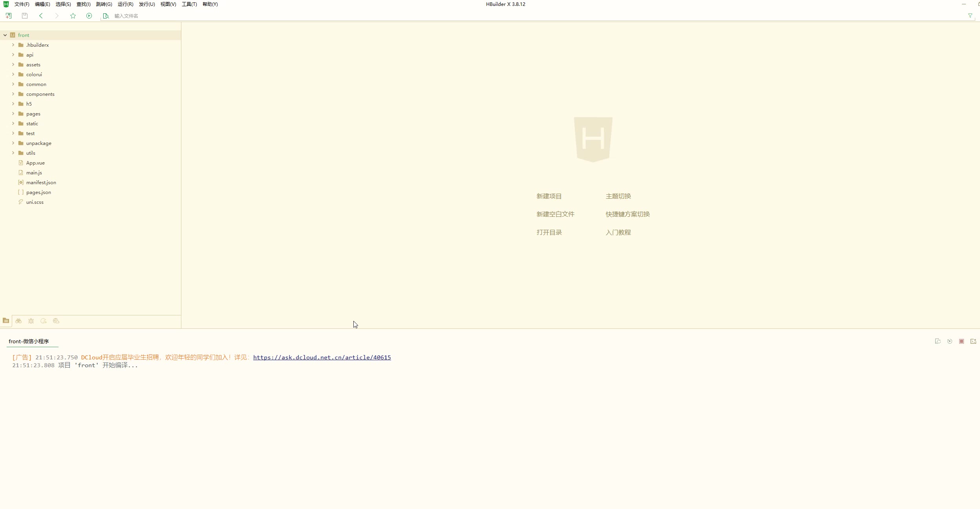The image size is (980, 509).
Task: Open the ask.dcloud.net.cn article link
Action: pos(322,357)
